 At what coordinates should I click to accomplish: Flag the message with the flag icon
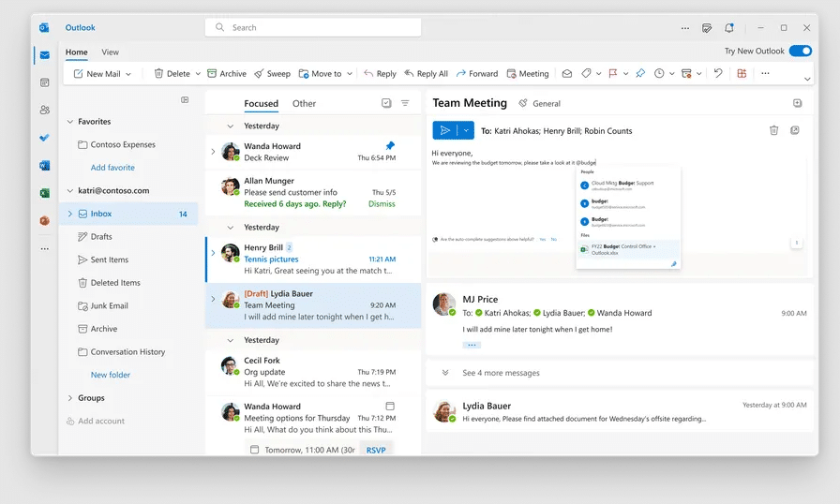click(x=613, y=73)
